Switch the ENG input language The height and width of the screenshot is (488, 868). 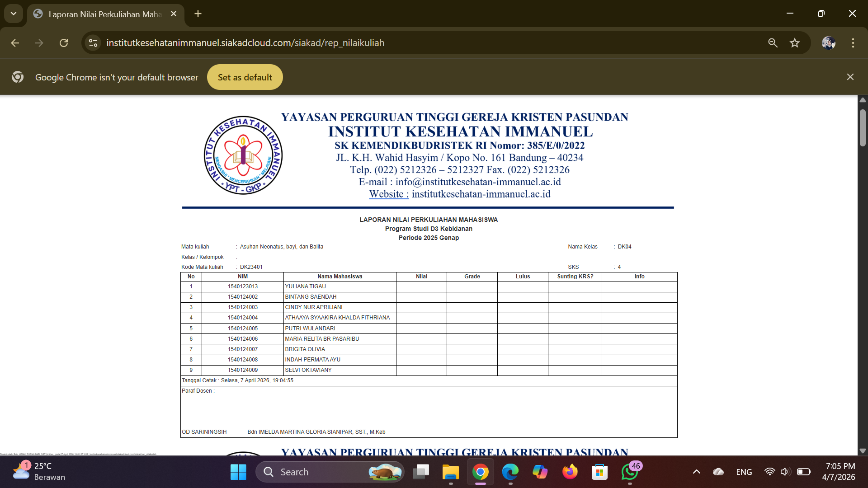744,472
